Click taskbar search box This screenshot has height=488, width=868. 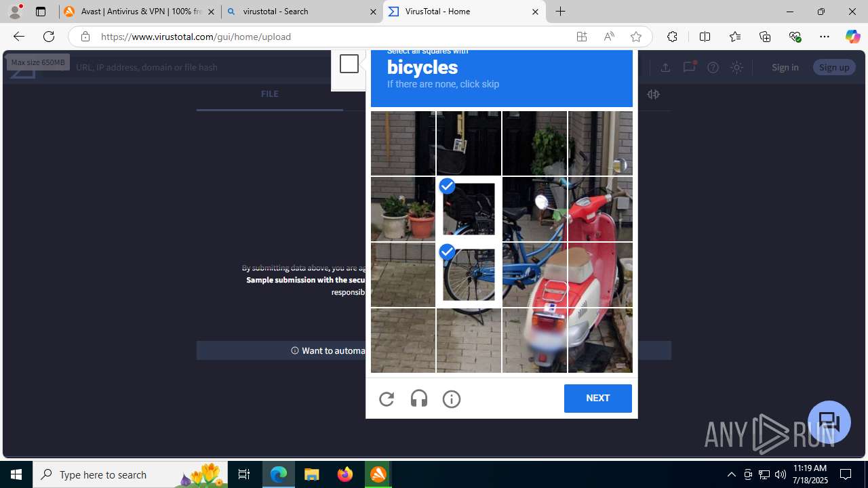click(x=130, y=474)
